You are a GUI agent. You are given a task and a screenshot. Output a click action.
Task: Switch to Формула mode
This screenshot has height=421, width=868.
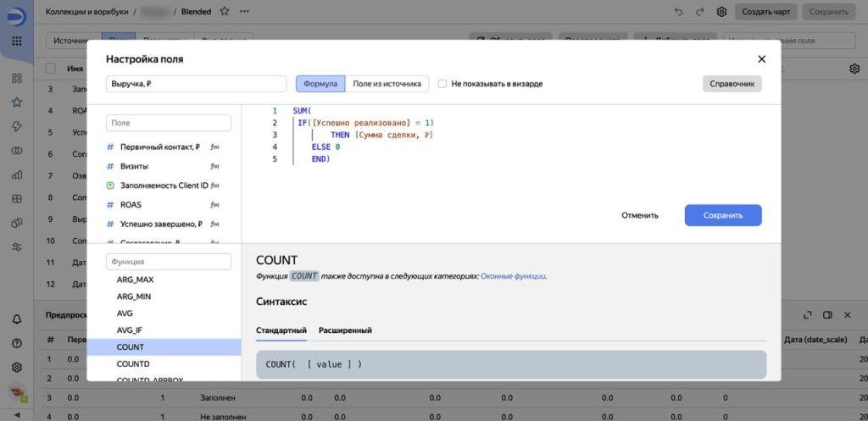click(x=320, y=84)
